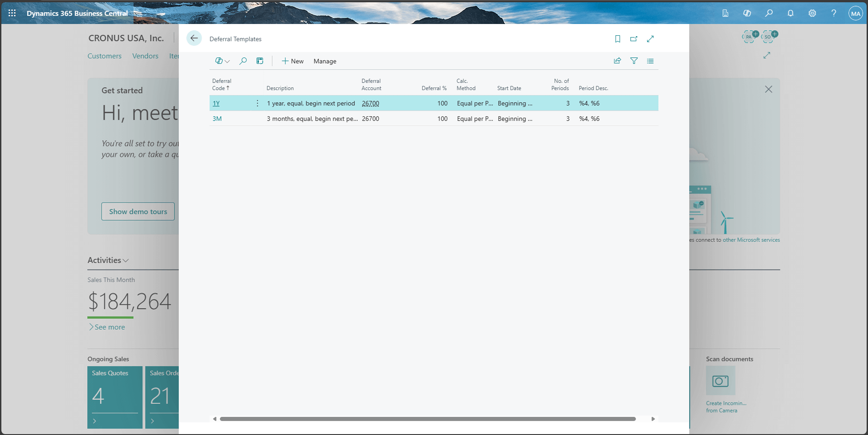Open Copilot from the top bar
The image size is (868, 435).
747,13
